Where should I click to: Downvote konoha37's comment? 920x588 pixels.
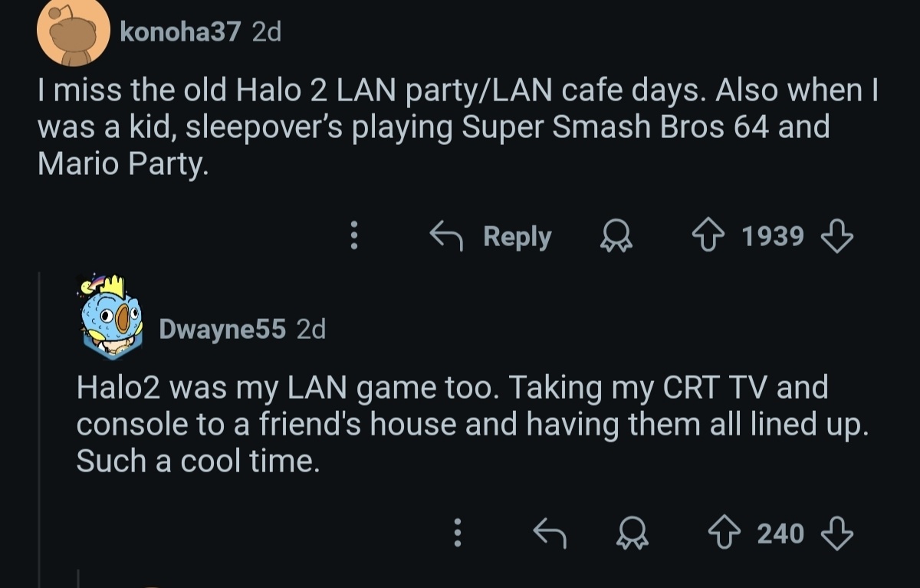[x=836, y=236]
